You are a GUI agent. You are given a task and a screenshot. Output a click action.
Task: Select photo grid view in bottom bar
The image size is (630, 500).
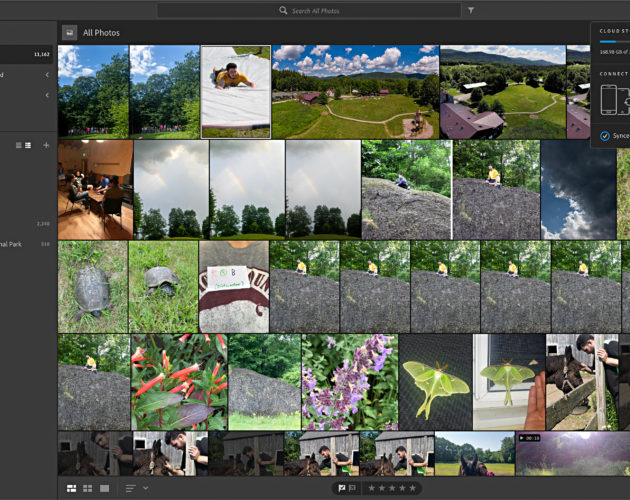pyautogui.click(x=72, y=488)
